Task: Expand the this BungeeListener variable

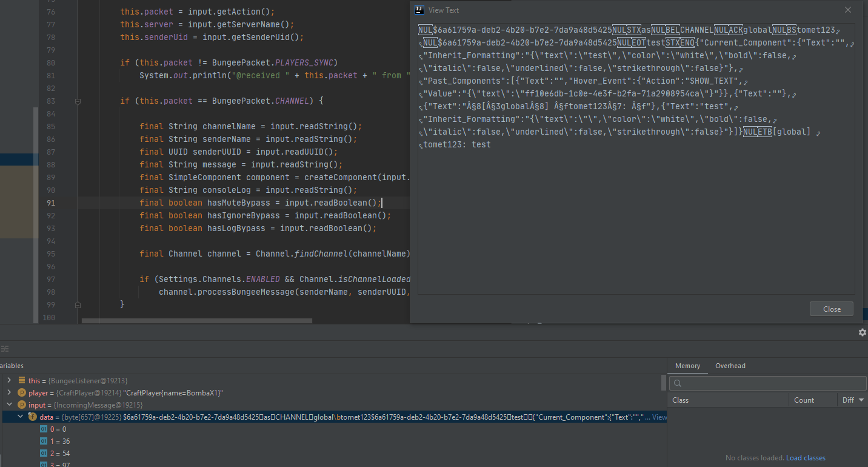Action: point(10,380)
